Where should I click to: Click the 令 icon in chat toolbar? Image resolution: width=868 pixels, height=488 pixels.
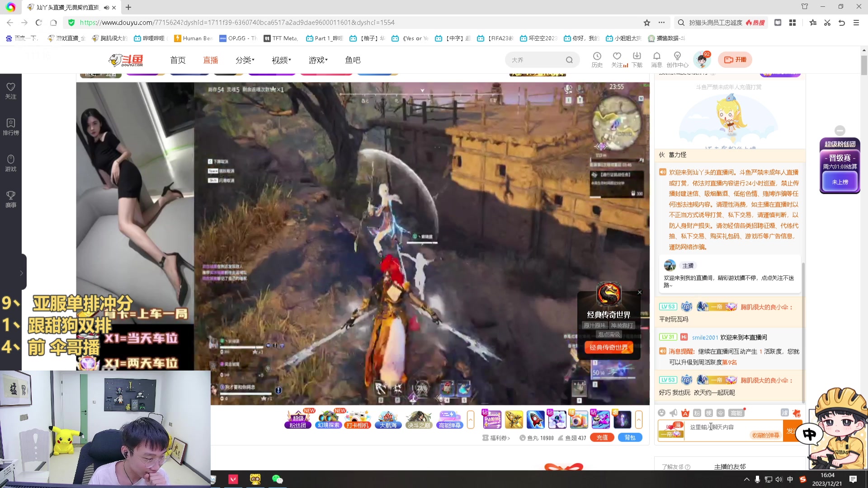pos(721,413)
